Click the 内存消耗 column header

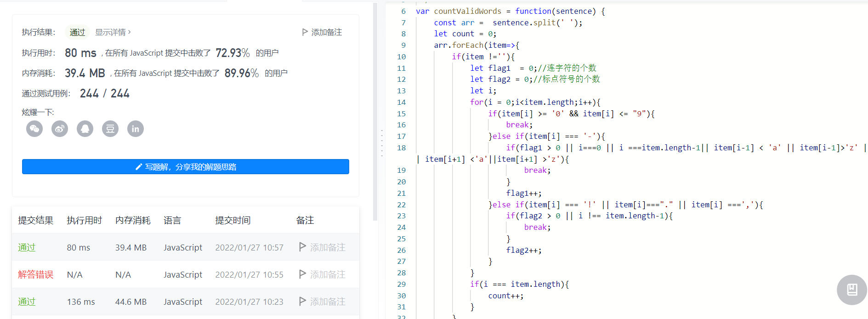(x=133, y=220)
